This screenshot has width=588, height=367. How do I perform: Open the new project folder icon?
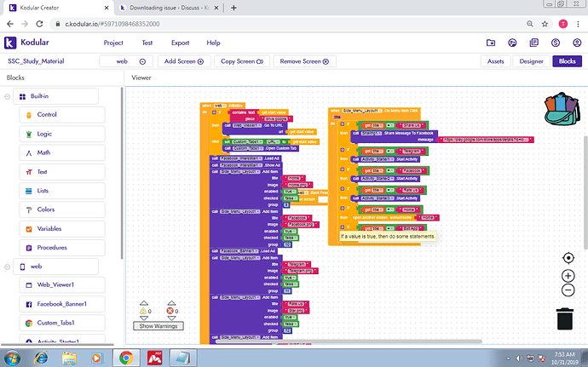pyautogui.click(x=491, y=43)
